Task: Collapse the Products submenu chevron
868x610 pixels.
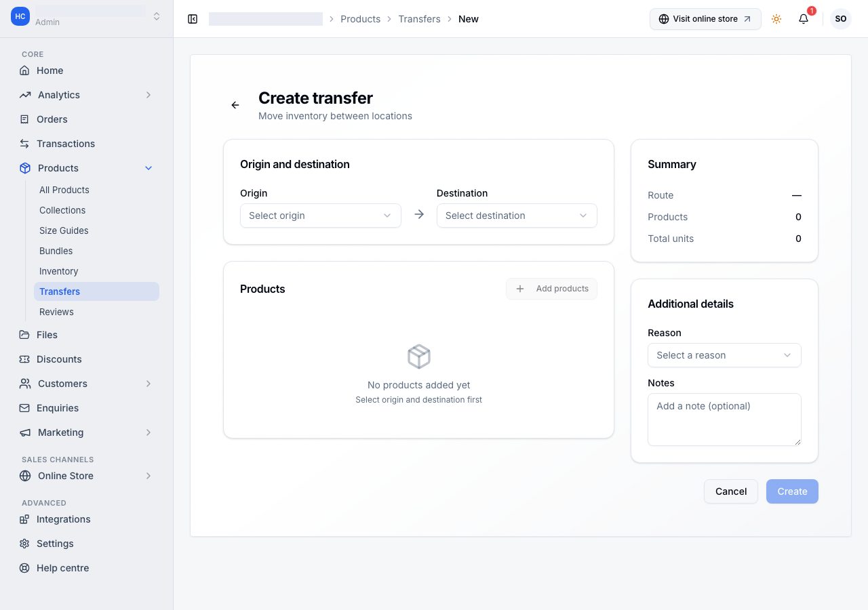Action: click(149, 168)
